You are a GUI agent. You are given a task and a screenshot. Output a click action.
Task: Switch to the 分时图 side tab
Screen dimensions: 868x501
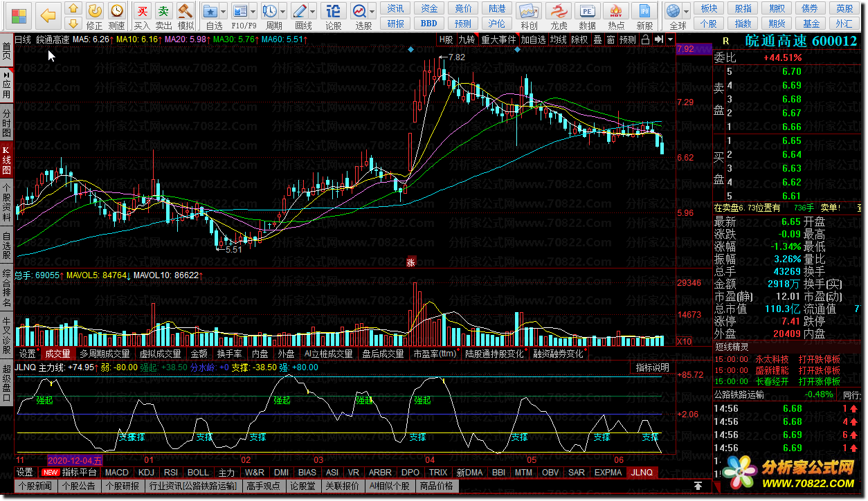[x=7, y=122]
